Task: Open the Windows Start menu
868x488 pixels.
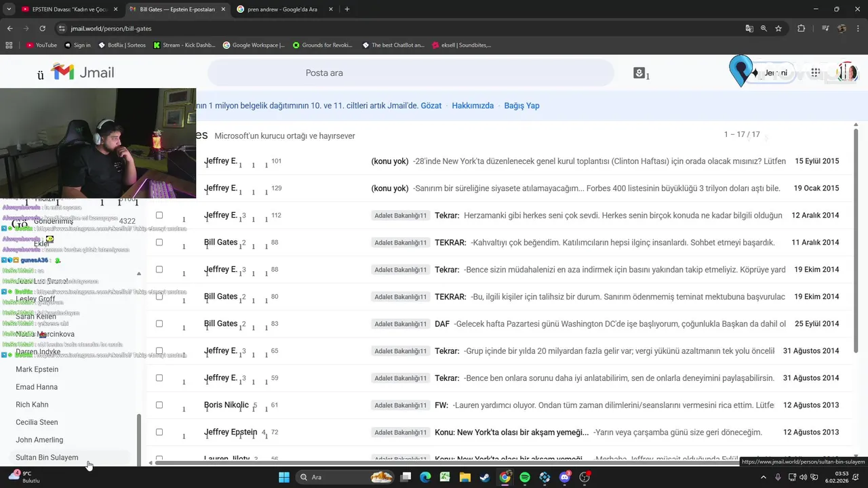Action: point(284,477)
